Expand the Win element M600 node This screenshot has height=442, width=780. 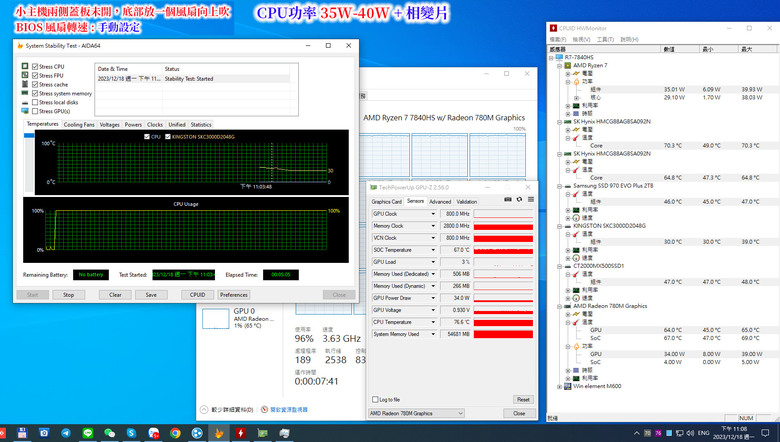(x=560, y=386)
